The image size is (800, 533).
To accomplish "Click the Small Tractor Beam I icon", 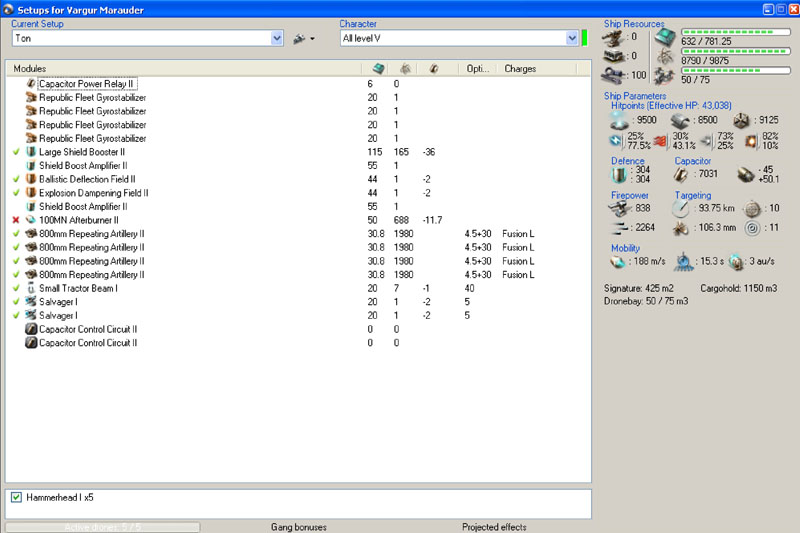I will pos(31,288).
